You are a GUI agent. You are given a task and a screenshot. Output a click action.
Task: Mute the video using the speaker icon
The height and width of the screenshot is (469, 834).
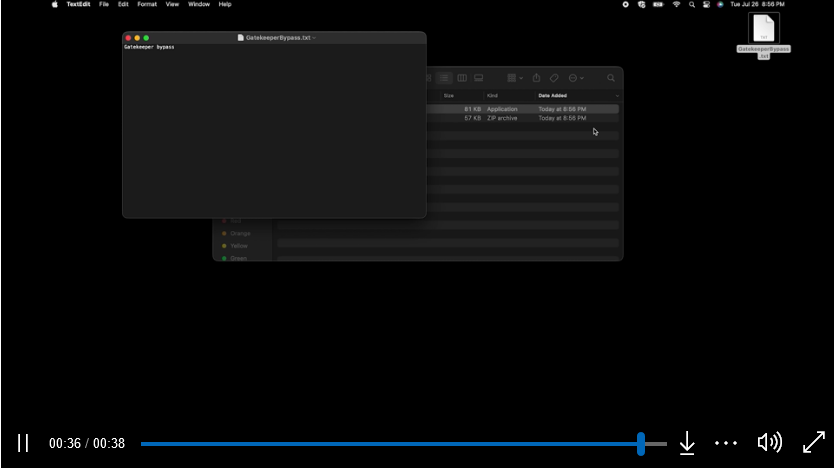pos(769,442)
